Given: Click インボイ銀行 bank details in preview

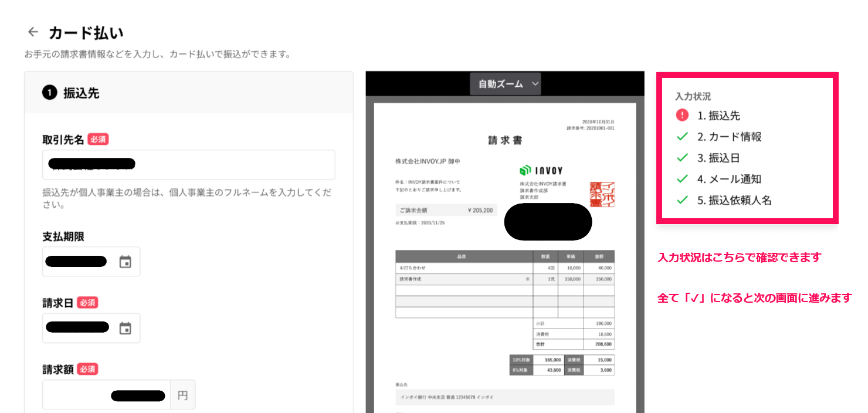Looking at the screenshot, I should (x=505, y=397).
